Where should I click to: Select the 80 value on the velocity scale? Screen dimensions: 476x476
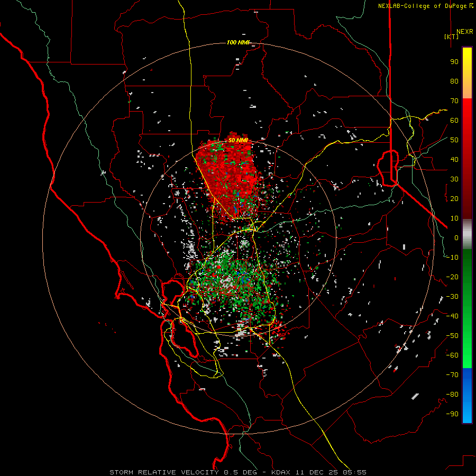(454, 81)
